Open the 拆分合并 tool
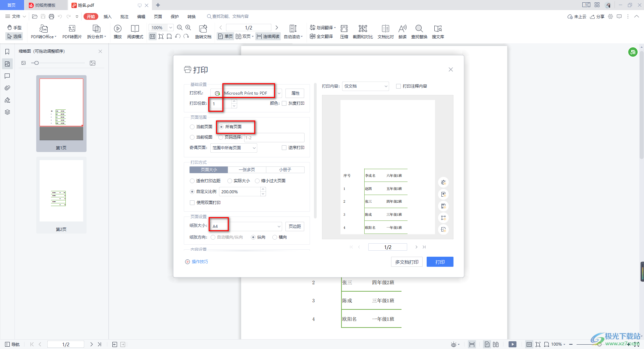Viewport: 644px width, 349px height. coord(96,32)
